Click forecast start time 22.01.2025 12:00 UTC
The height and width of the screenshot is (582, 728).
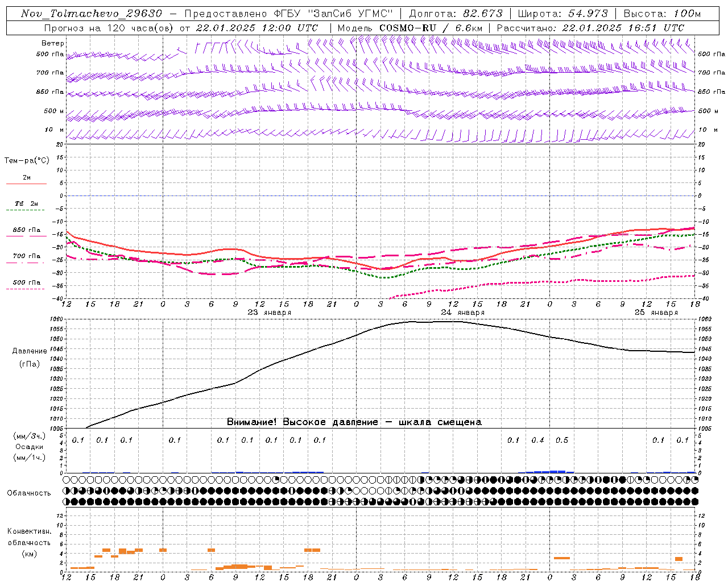[257, 28]
